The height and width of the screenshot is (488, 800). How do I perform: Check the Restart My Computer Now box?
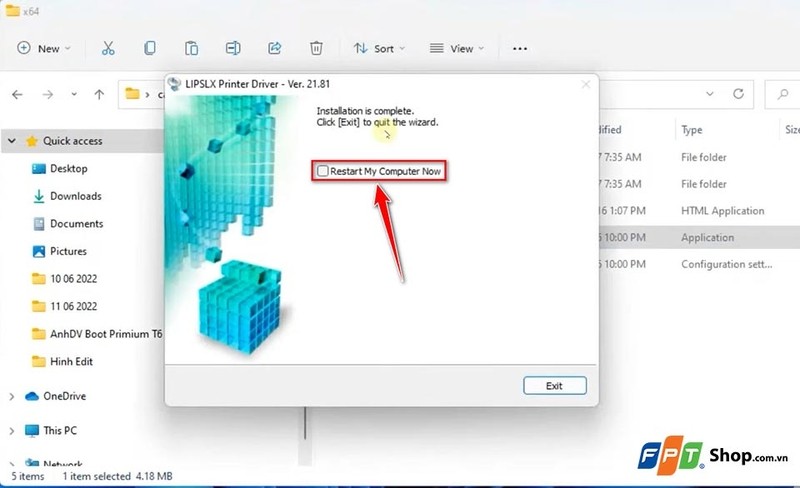[322, 171]
